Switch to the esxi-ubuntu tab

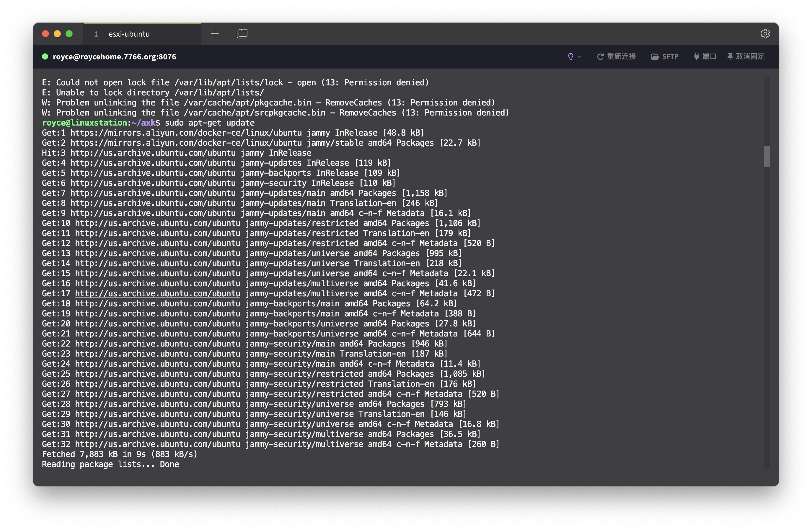142,34
